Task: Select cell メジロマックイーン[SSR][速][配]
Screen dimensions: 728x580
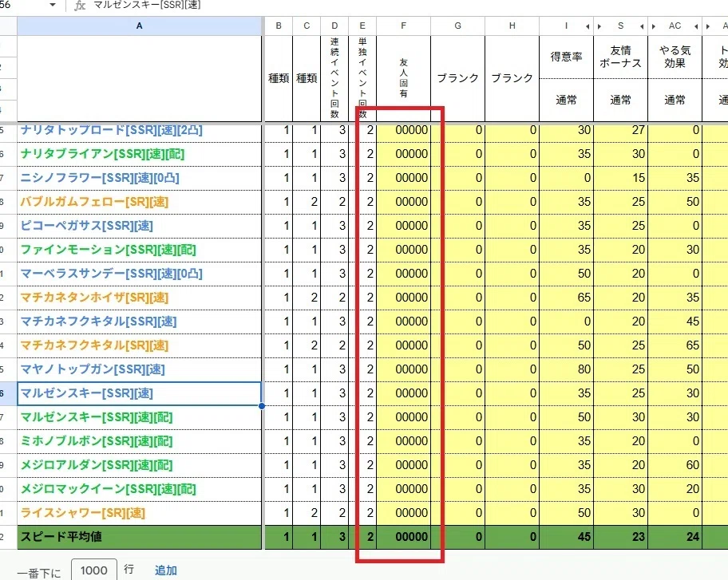Action: [x=139, y=489]
